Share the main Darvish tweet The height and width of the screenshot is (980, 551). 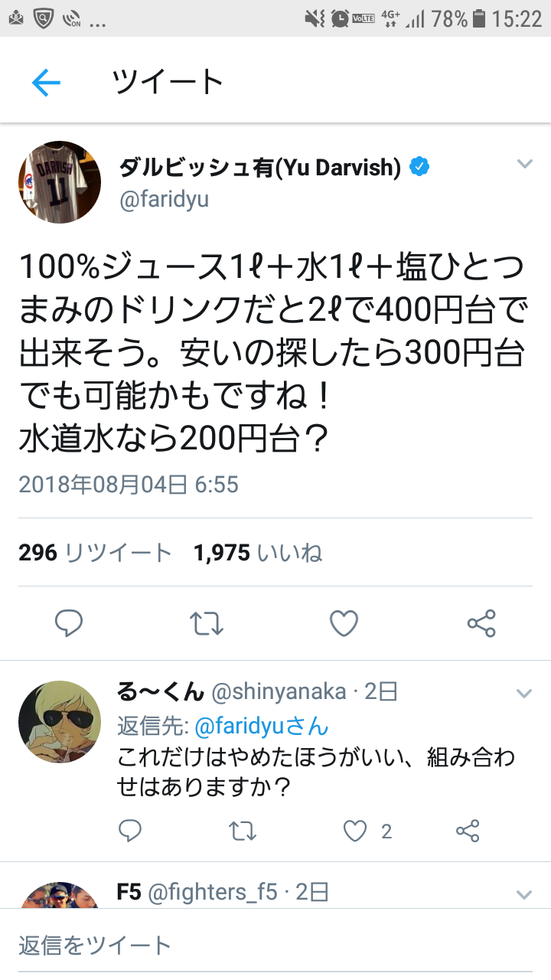(481, 624)
